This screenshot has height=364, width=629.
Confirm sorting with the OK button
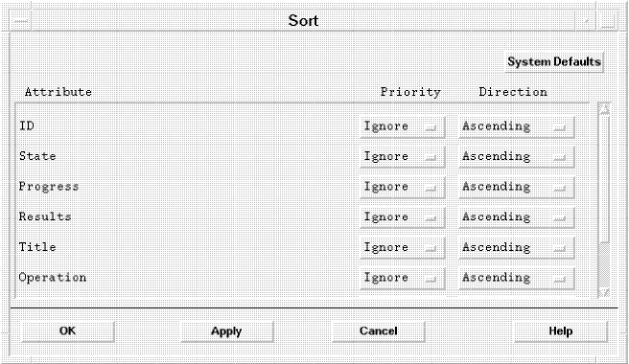67,331
